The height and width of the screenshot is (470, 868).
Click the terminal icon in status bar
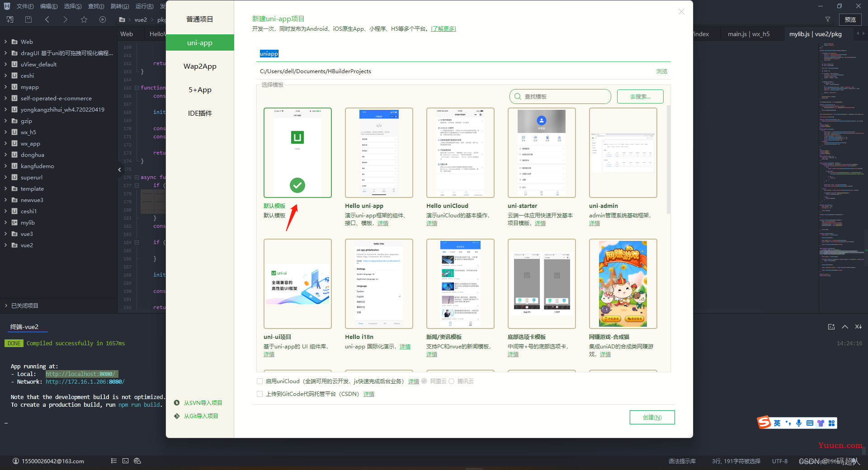pyautogui.click(x=125, y=461)
